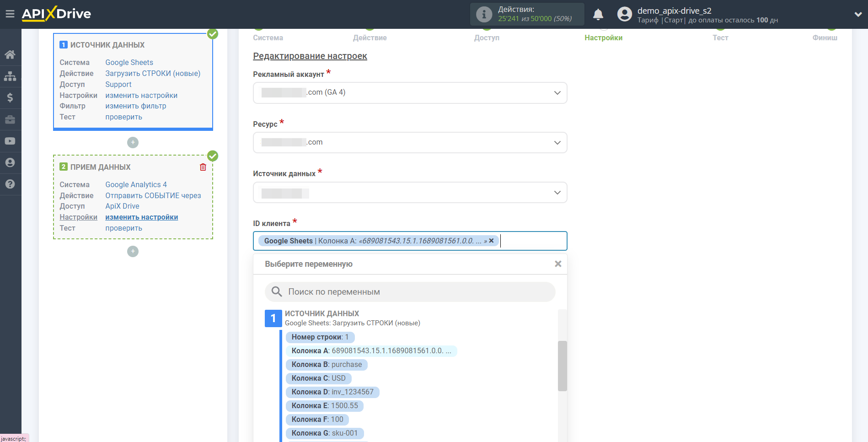Click the ПРИЕМ ДАННЫХ block title
868x442 pixels.
point(101,167)
